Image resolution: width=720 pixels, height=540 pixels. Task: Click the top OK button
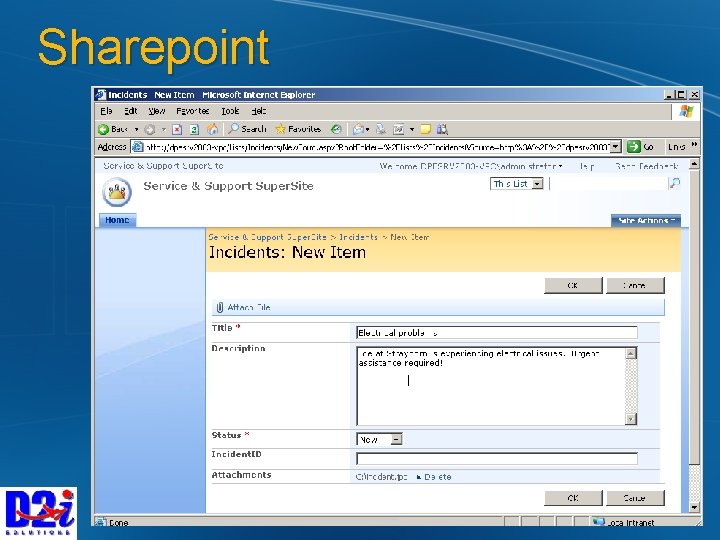[573, 285]
